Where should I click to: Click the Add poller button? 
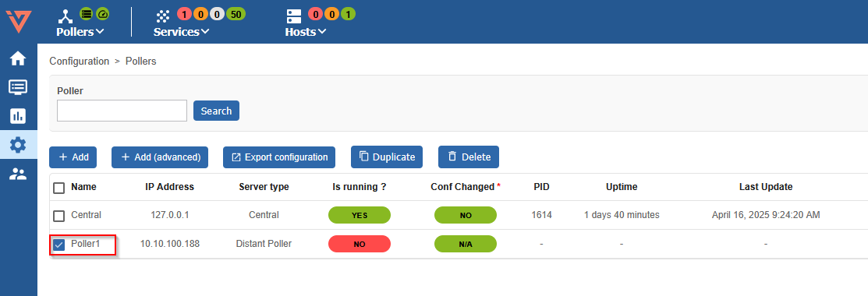(73, 157)
